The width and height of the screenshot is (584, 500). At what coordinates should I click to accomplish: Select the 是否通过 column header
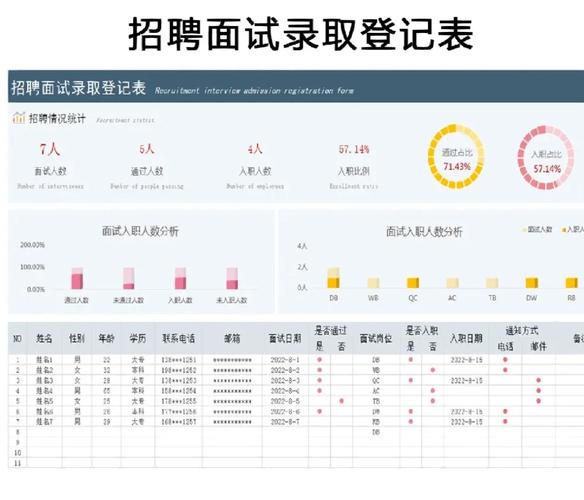[330, 330]
